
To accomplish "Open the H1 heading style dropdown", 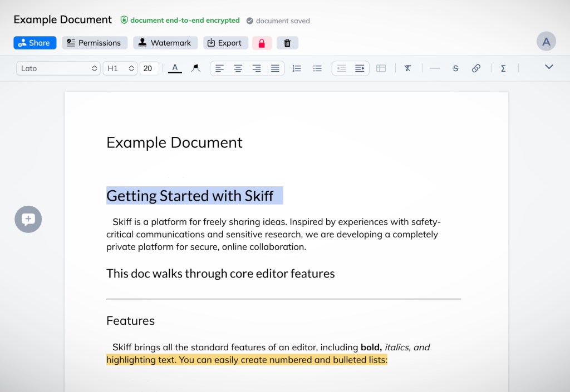I will tap(120, 68).
